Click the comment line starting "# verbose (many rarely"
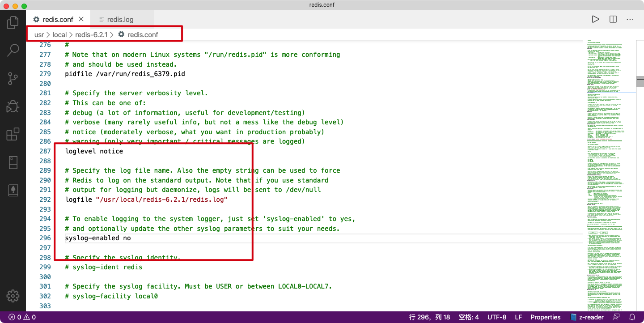 (x=204, y=122)
